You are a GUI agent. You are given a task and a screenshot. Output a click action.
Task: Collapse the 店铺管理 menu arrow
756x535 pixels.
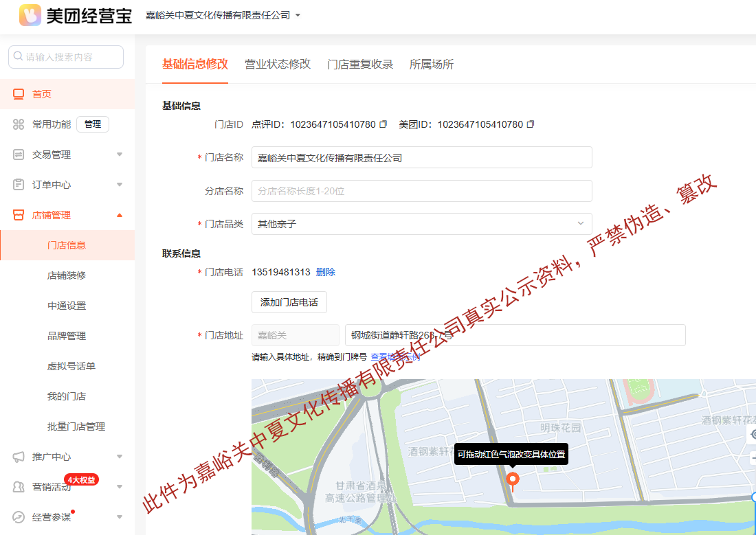click(120, 215)
